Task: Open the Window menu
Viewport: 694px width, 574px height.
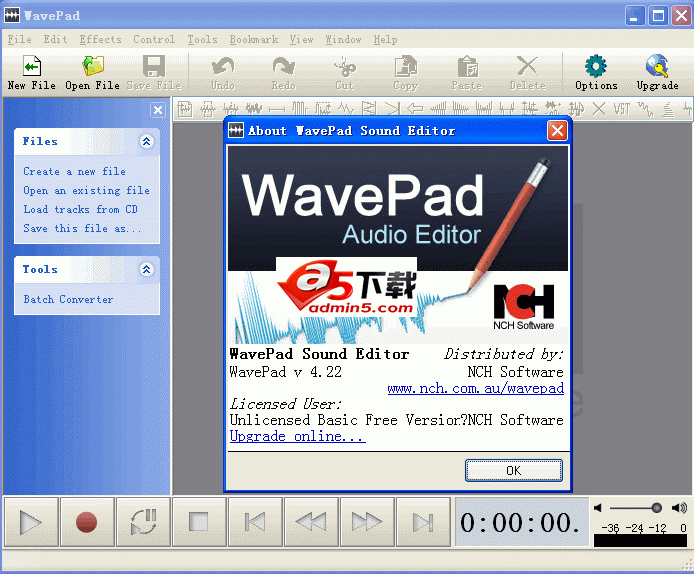Action: [x=343, y=39]
